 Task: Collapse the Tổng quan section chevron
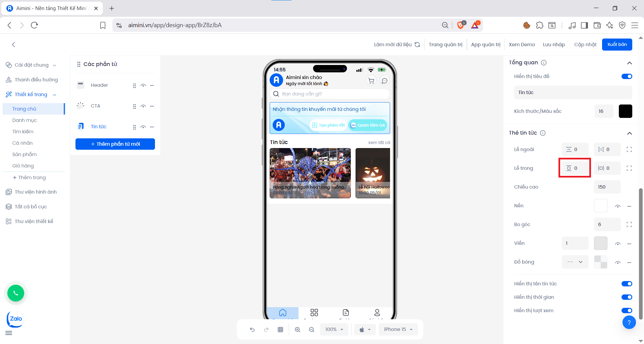(x=630, y=63)
